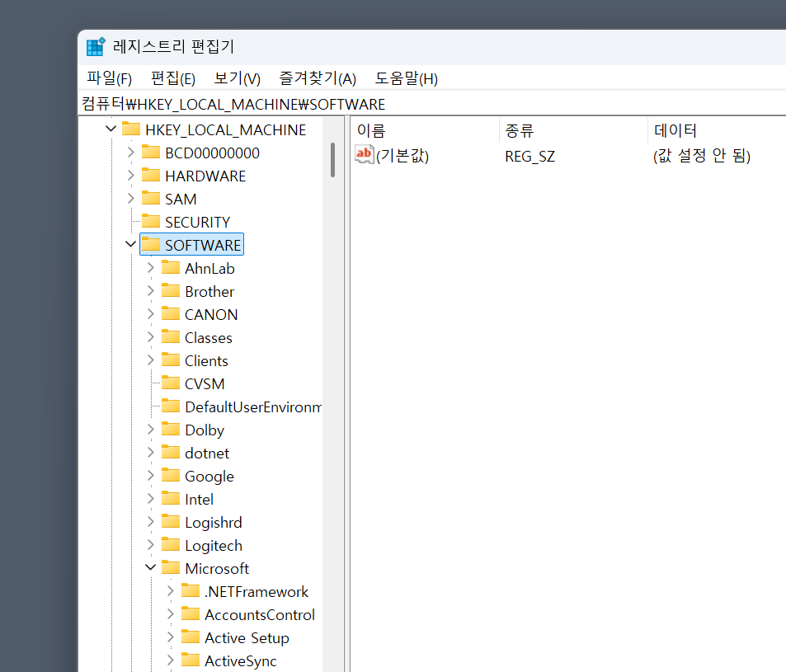This screenshot has height=672, width=786.
Task: Open the 편집(E) menu
Action: pos(173,78)
